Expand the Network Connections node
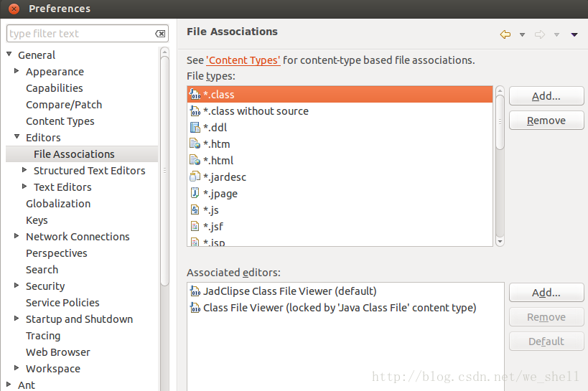The height and width of the screenshot is (391, 588). pos(17,236)
